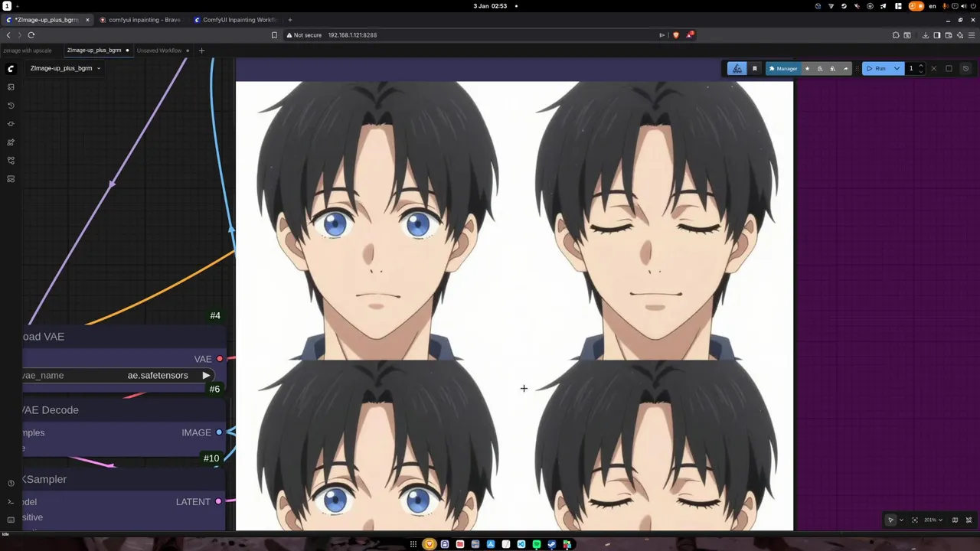Image resolution: width=980 pixels, height=551 pixels.
Task: Run the workflow queue
Action: point(876,69)
